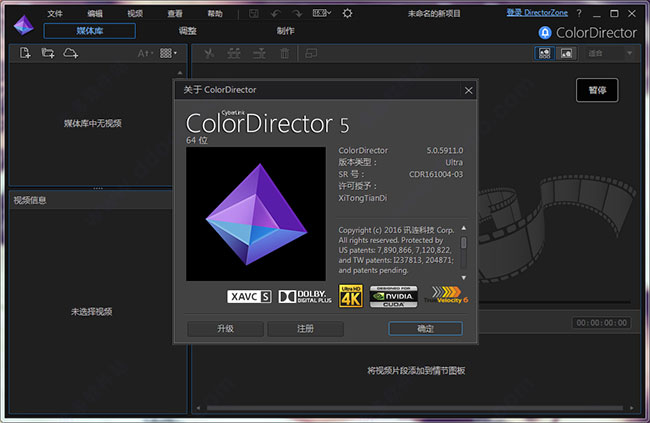The image size is (650, 423).
Task: Click the split scissors icon
Action: pos(209,53)
